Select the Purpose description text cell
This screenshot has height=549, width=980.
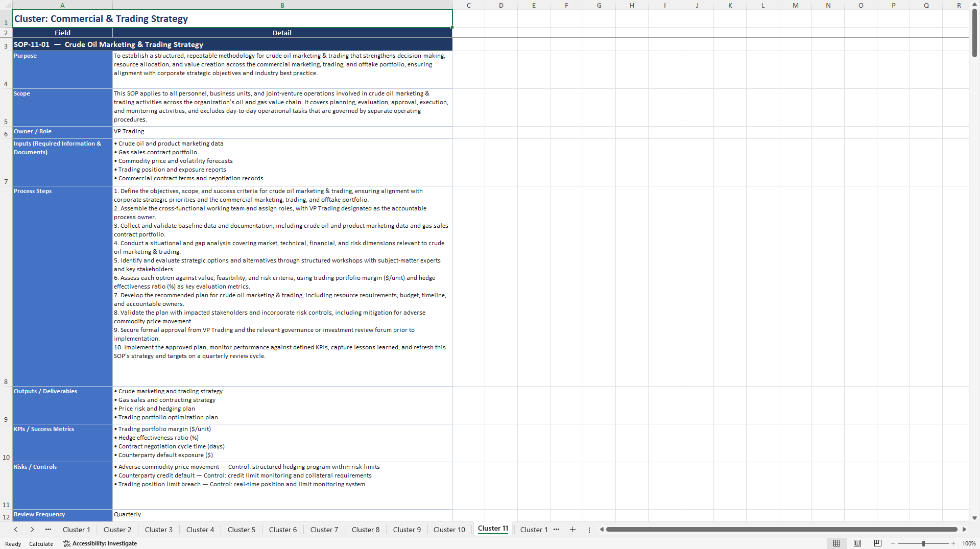(282, 69)
